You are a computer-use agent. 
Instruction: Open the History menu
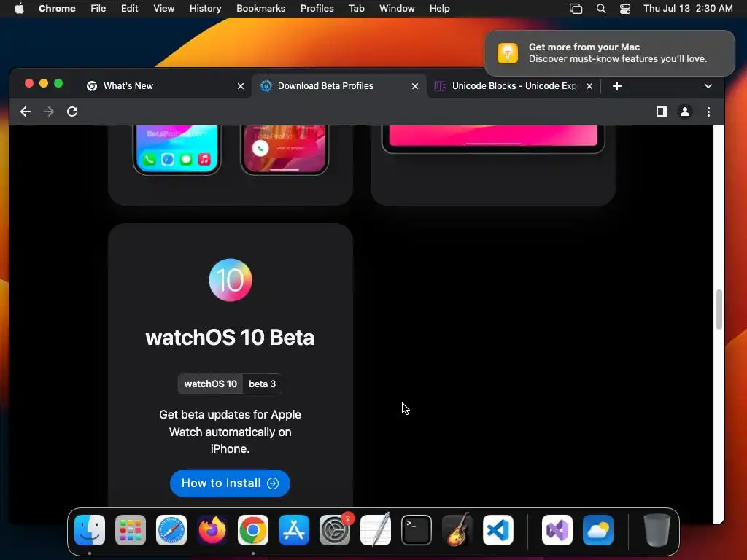[x=205, y=8]
